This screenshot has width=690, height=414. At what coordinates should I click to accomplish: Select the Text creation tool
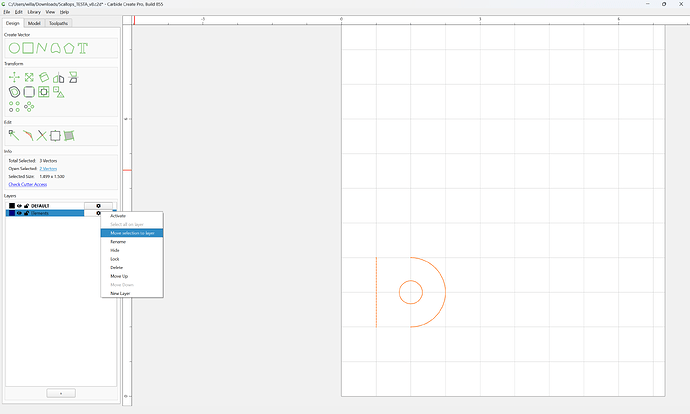pos(83,48)
